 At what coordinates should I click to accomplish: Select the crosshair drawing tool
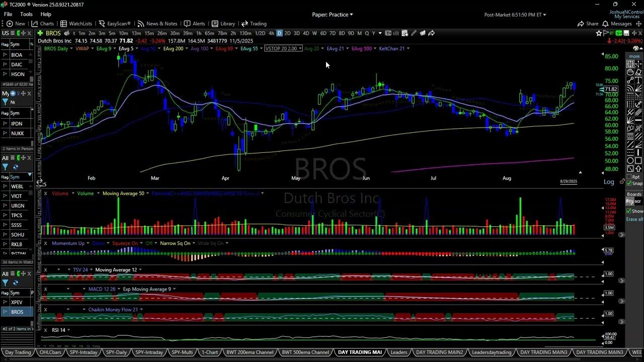coord(638,64)
